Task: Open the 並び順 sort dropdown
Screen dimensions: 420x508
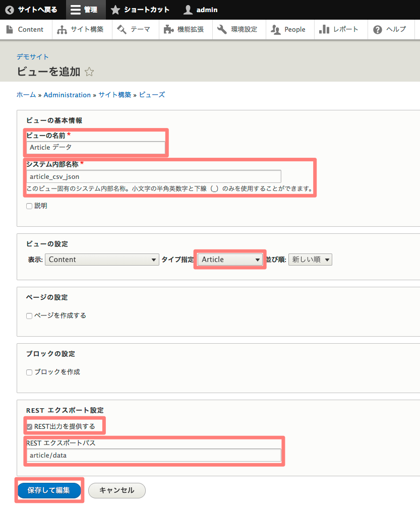Action: (310, 260)
